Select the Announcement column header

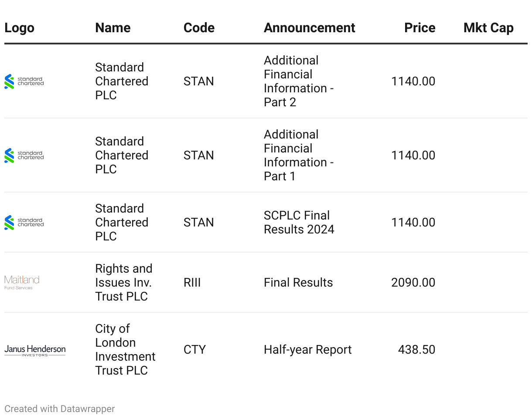point(310,28)
